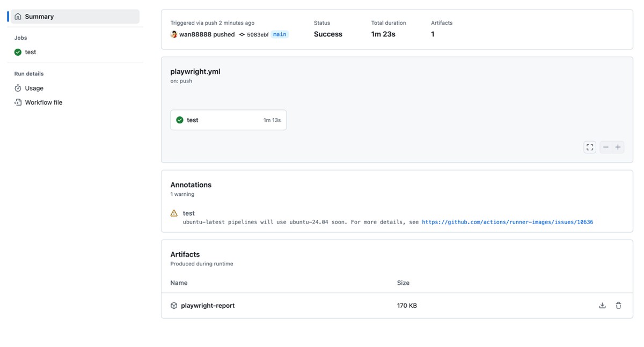Viewport: 644px width, 347px height.
Task: Click the Summary home icon
Action: coord(18,17)
